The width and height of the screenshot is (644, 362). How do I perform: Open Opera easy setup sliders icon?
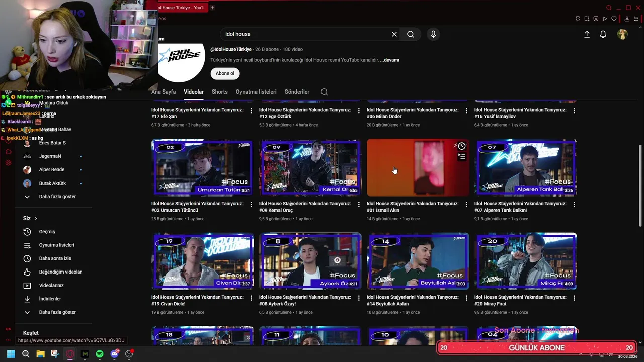(x=636, y=19)
